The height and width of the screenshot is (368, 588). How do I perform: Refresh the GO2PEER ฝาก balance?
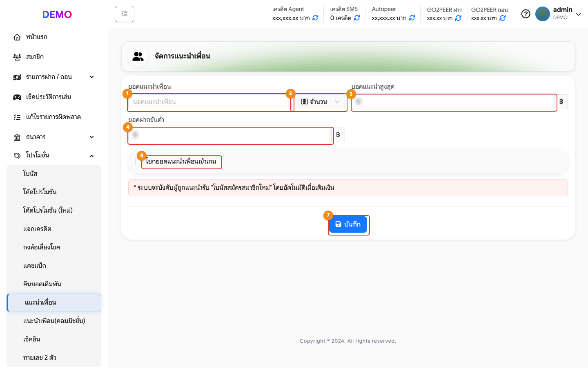[458, 18]
